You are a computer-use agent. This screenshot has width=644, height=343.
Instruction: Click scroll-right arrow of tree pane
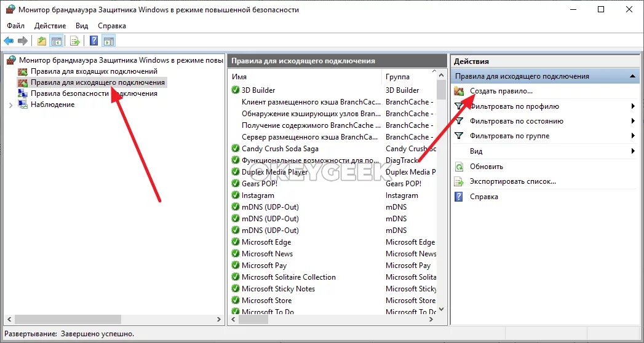tap(219, 319)
